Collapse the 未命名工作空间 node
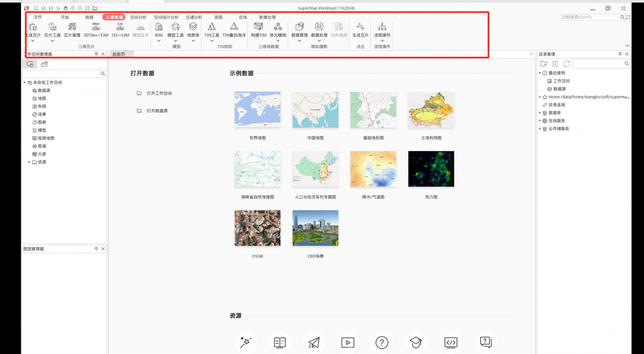This screenshot has height=354, width=644. point(24,82)
